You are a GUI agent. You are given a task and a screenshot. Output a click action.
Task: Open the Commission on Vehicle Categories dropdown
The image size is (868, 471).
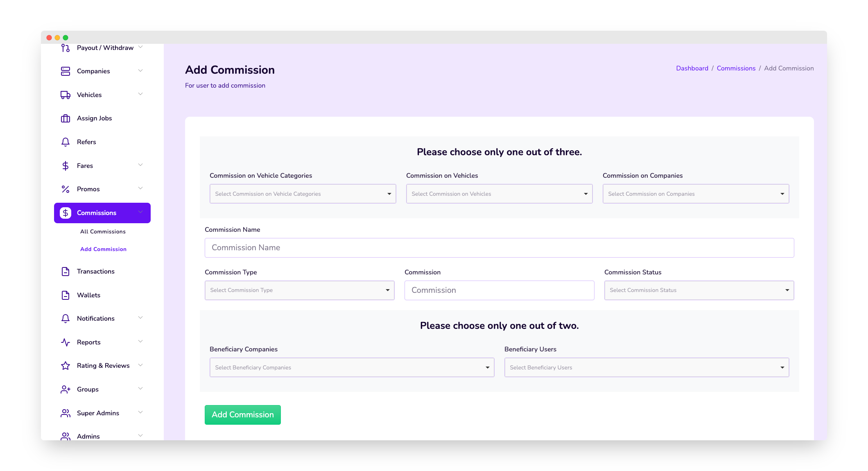[x=303, y=194]
